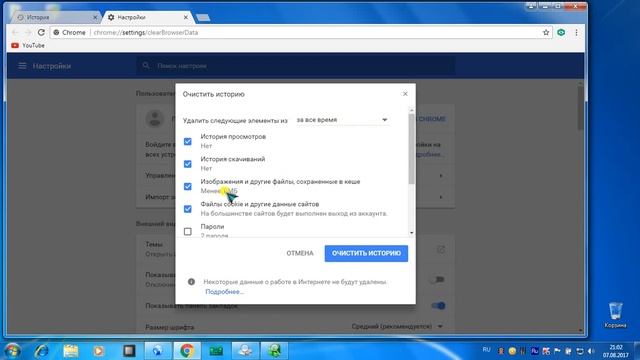The width and height of the screenshot is (640, 360).
Task: Open the settings hamburger menu
Action: point(22,66)
